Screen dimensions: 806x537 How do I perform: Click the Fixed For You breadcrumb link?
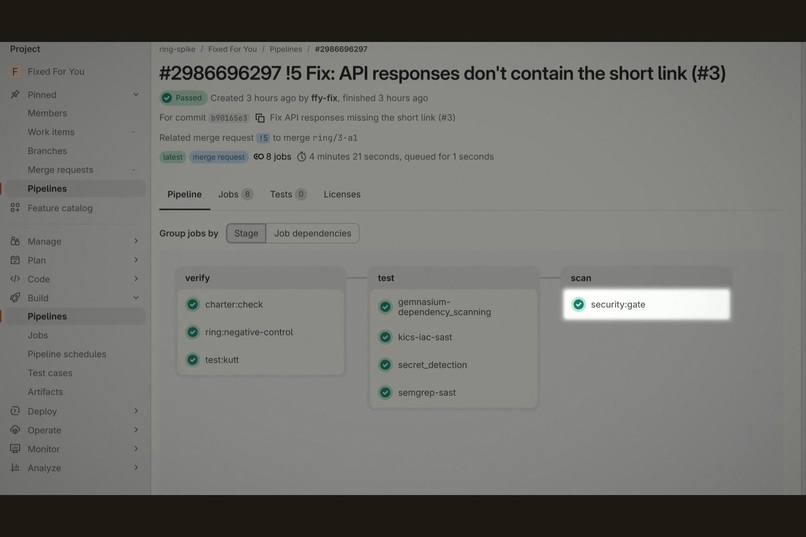tap(232, 49)
